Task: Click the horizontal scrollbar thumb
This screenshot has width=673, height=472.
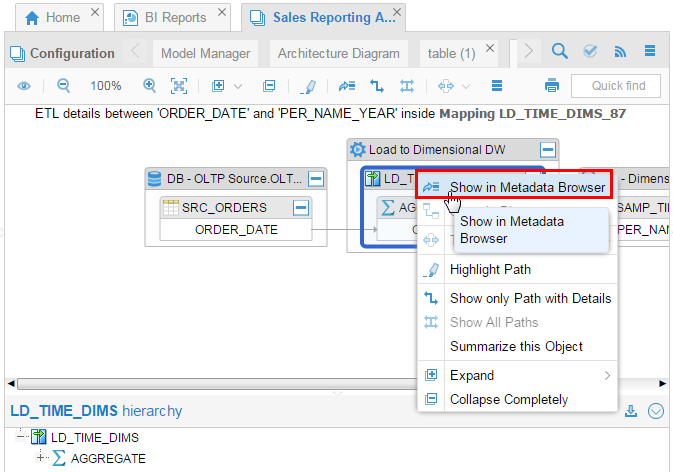Action: [x=217, y=383]
